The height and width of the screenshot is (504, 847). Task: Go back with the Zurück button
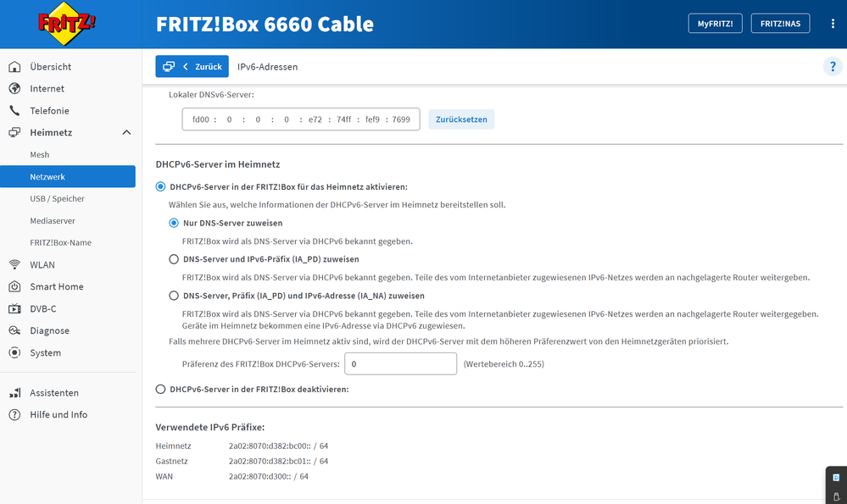click(x=192, y=66)
